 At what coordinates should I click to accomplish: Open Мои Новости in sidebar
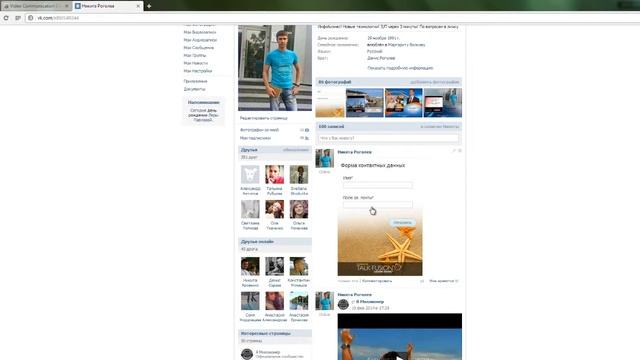pyautogui.click(x=196, y=63)
